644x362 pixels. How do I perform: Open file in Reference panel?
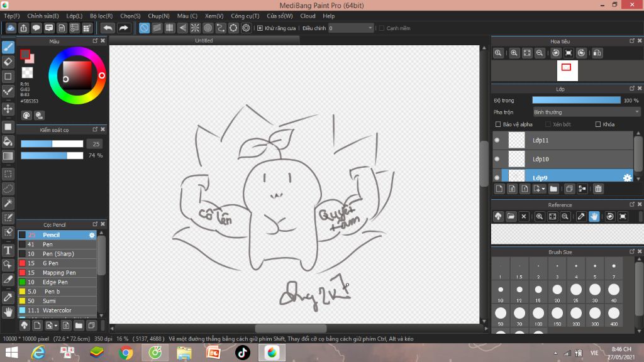[511, 216]
